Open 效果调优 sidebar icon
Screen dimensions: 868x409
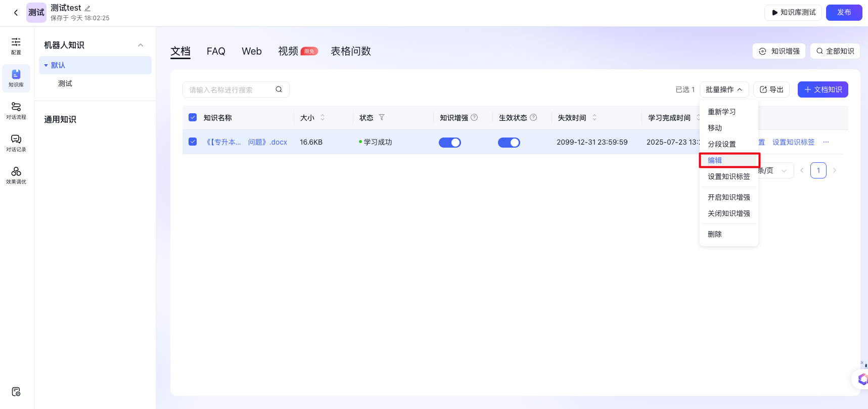coord(16,175)
